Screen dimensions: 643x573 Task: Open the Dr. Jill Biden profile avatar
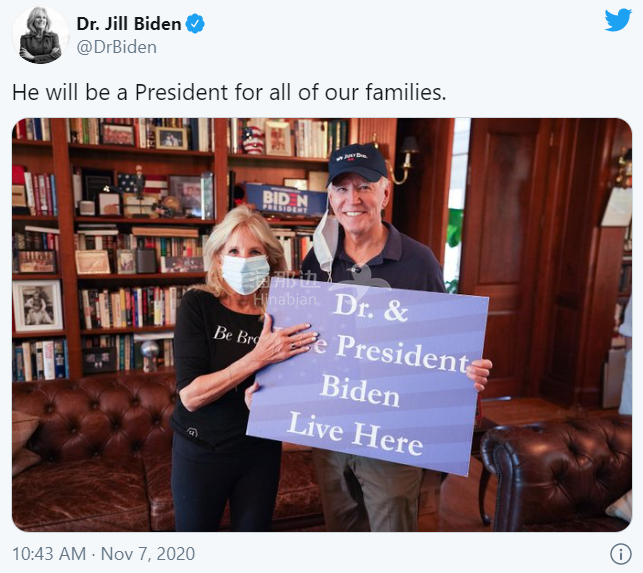point(40,35)
